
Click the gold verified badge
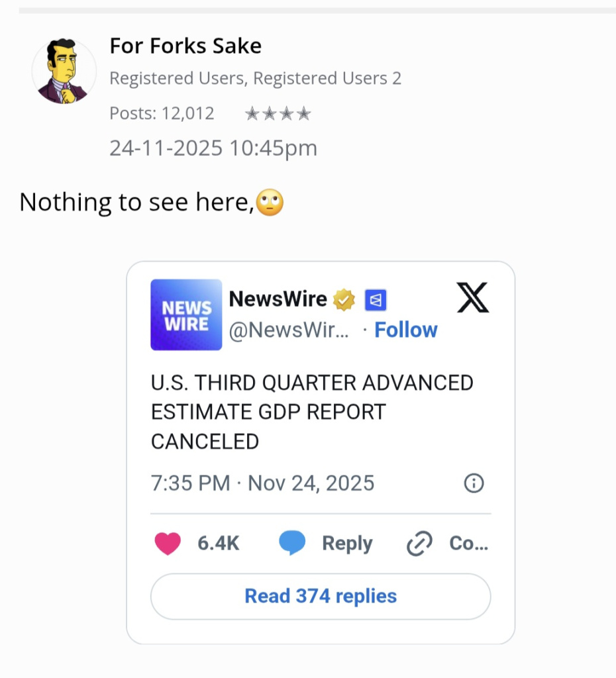[344, 301]
